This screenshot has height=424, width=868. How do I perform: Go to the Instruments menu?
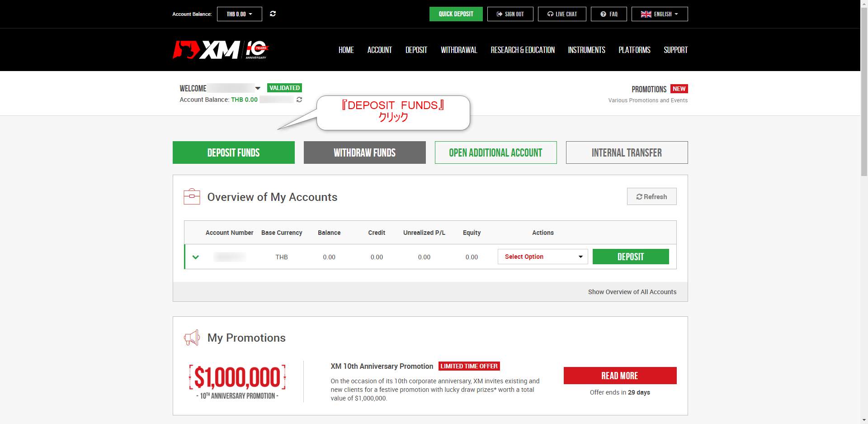coord(586,50)
